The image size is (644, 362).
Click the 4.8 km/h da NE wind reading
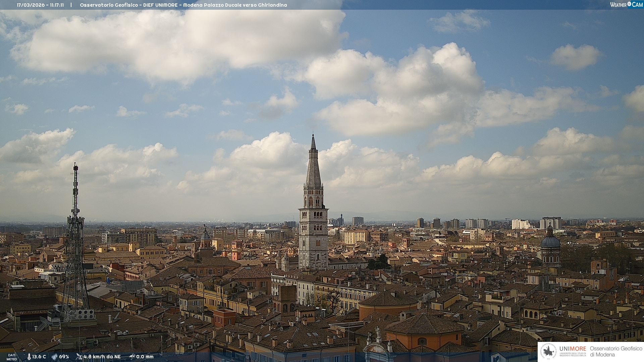[102, 357]
